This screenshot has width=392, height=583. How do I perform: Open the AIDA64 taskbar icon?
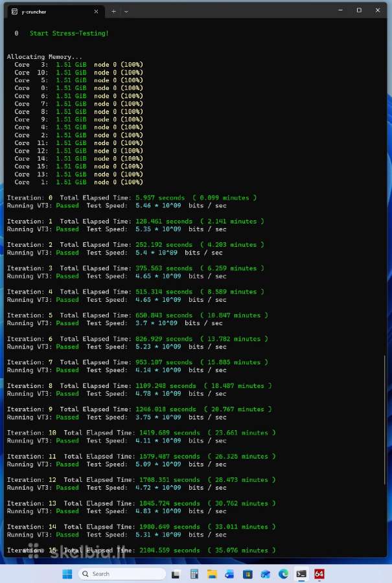319,574
